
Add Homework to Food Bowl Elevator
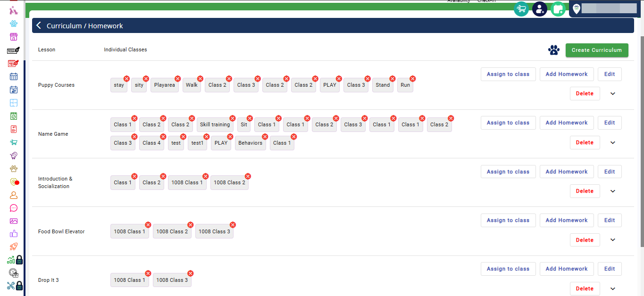pyautogui.click(x=567, y=220)
